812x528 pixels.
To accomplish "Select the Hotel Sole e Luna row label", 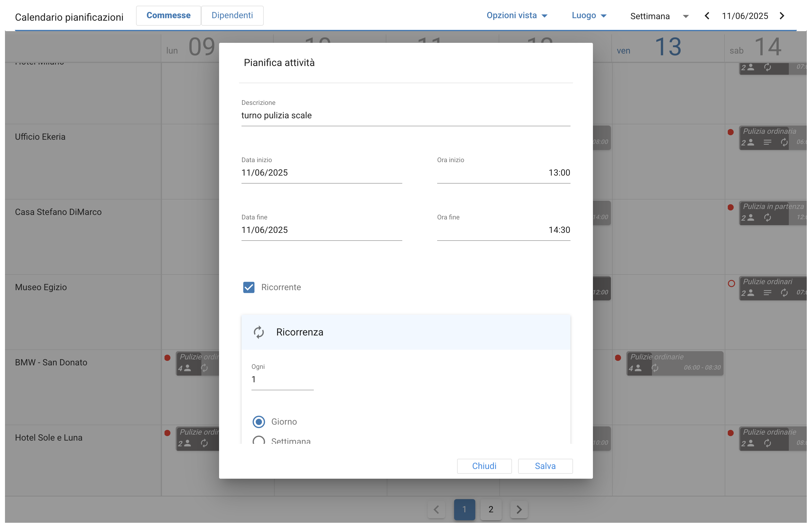I will point(49,438).
